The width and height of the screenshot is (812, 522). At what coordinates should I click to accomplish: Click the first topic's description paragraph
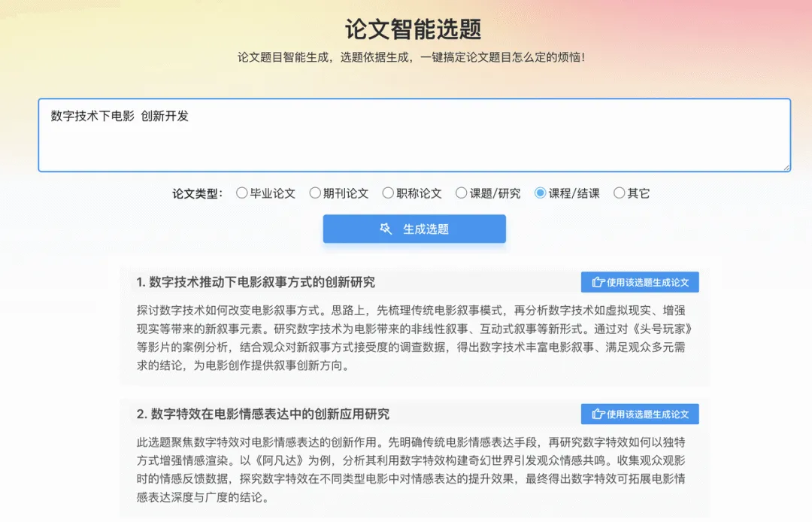click(414, 338)
